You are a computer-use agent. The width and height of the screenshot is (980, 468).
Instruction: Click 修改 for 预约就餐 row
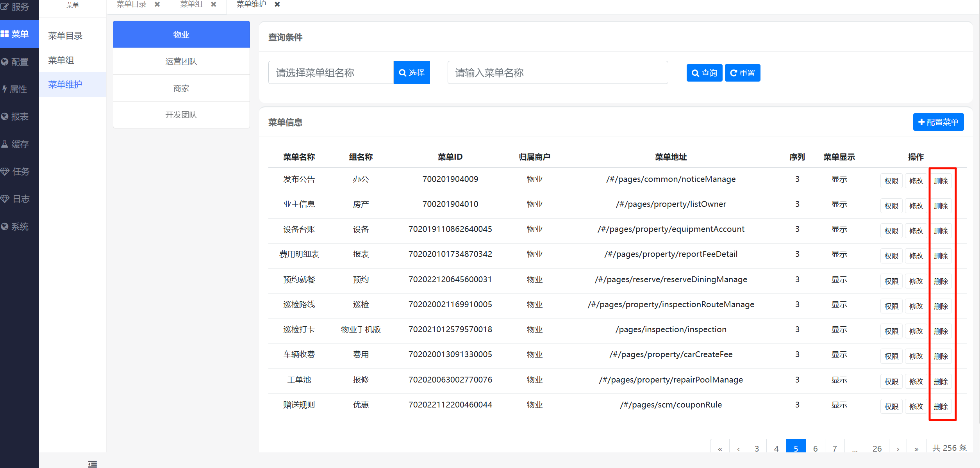coord(916,281)
